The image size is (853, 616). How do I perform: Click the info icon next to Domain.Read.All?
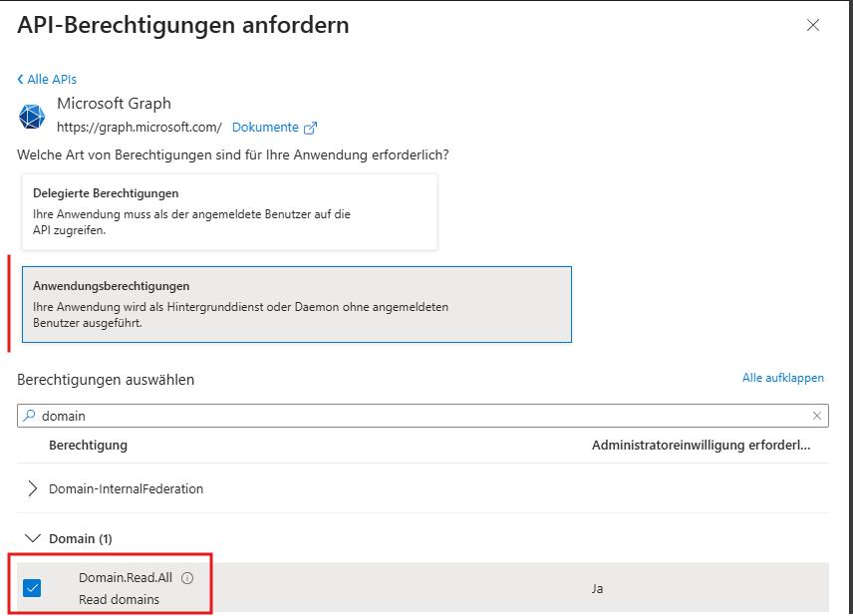click(187, 578)
